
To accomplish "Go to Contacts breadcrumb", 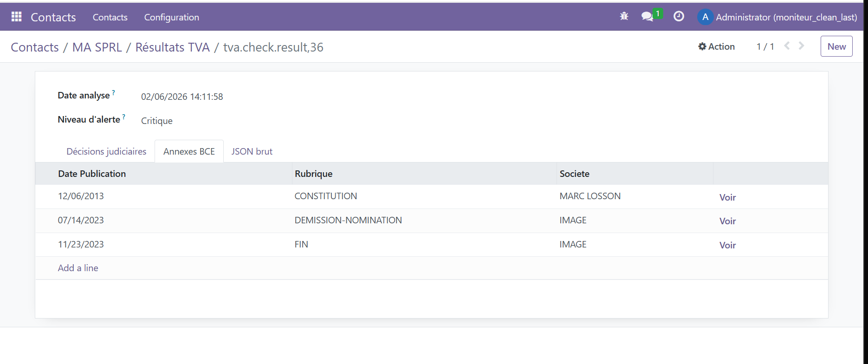I will pyautogui.click(x=35, y=47).
